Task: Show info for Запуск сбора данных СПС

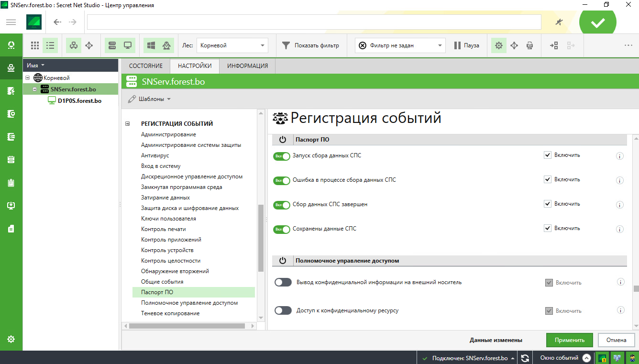Action: pyautogui.click(x=620, y=156)
